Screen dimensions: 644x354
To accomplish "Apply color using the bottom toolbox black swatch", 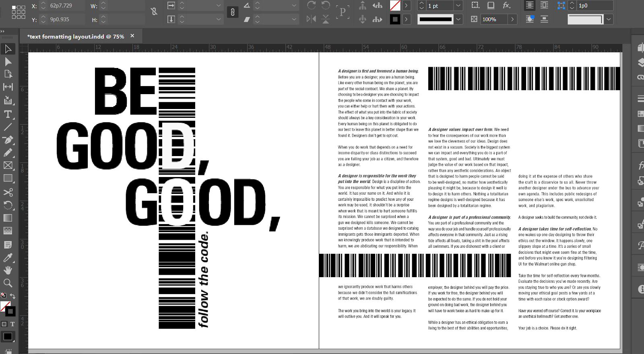I will pos(8,337).
